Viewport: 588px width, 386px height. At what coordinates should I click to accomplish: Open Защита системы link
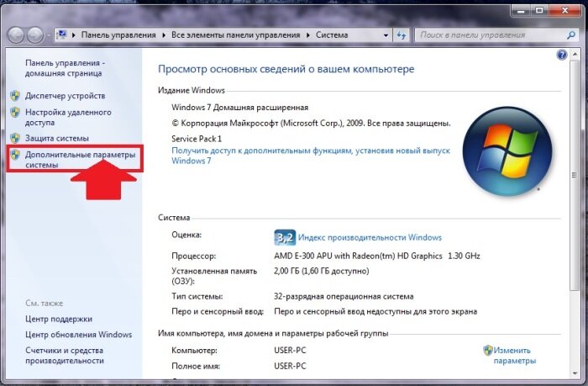click(x=57, y=138)
